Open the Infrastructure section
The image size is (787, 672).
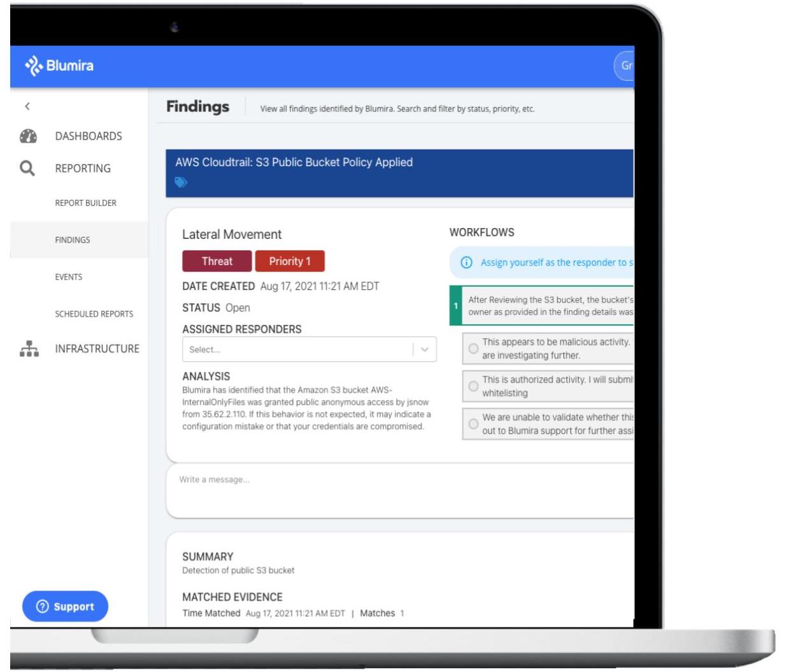pos(97,348)
